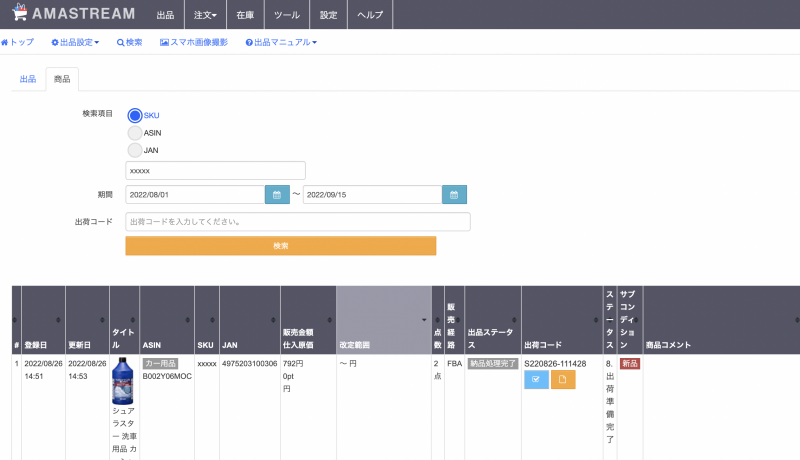This screenshot has width=800, height=460.
Task: Click the orange 検索 button
Action: click(281, 246)
